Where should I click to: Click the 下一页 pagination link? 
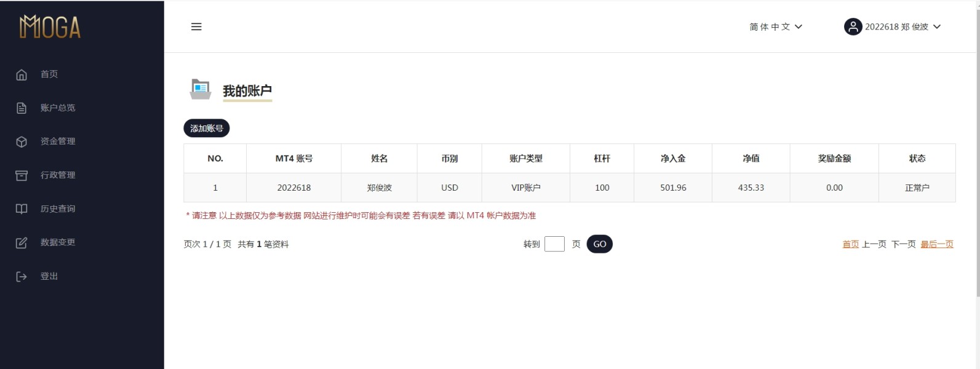903,244
